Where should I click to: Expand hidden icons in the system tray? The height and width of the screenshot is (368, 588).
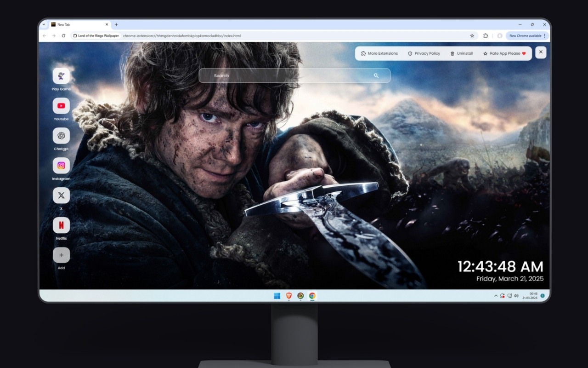click(x=495, y=295)
